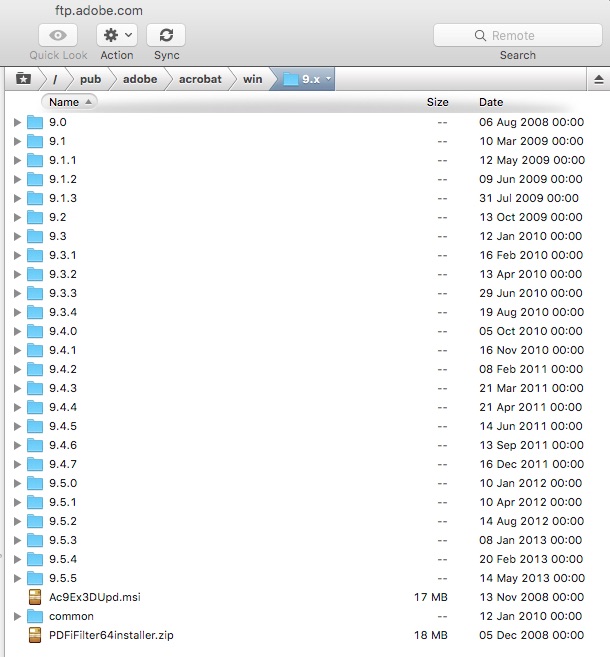Select the 9.5.3 folder icon
This screenshot has width=610, height=657.
point(35,540)
